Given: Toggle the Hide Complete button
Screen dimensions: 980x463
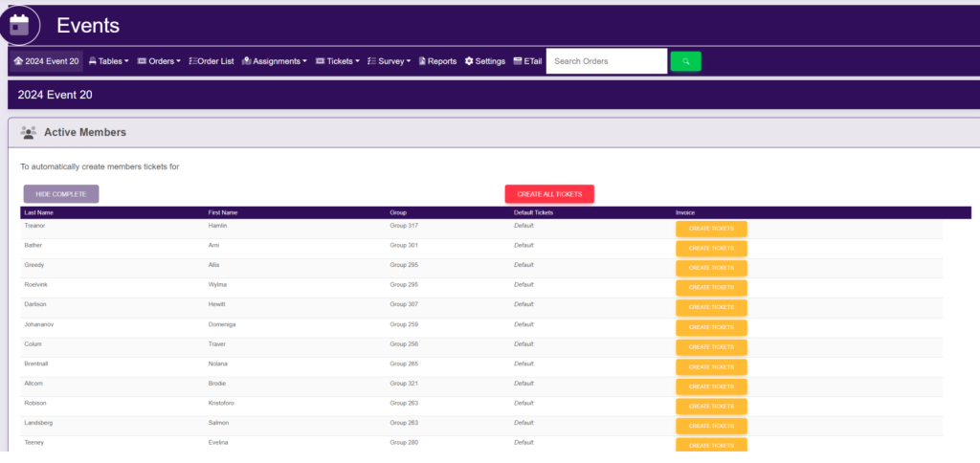Looking at the screenshot, I should 60,194.
